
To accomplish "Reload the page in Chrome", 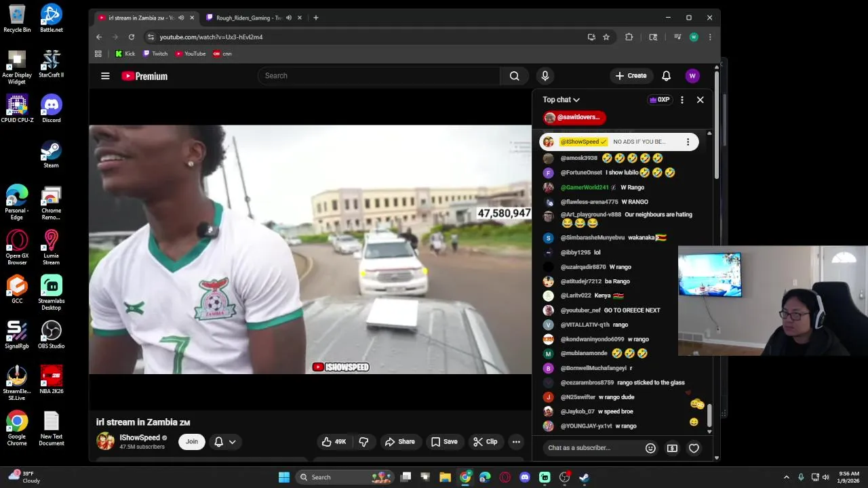I will click(132, 37).
